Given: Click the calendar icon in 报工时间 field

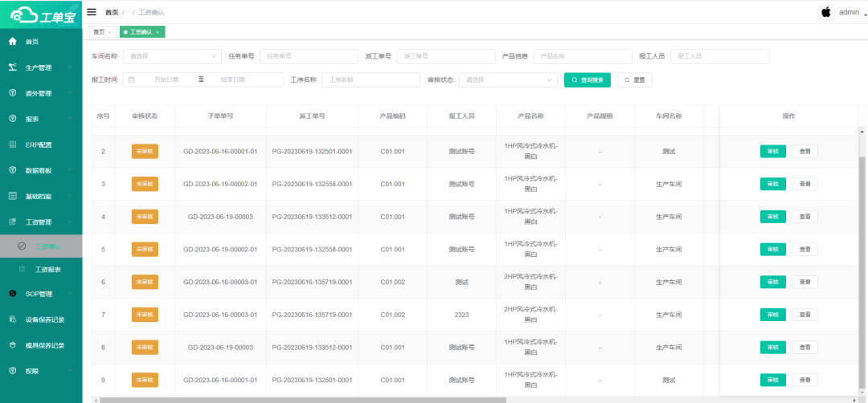Looking at the screenshot, I should [131, 80].
